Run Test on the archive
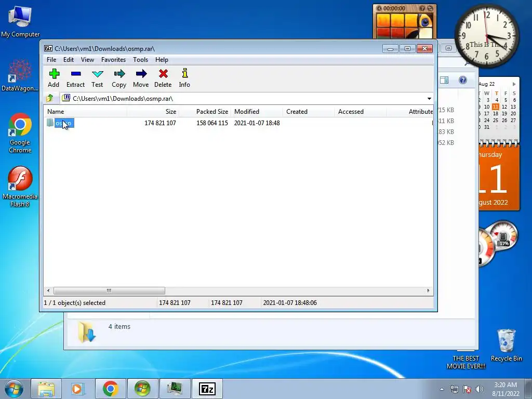Viewport: 532px width, 399px height. coord(97,78)
